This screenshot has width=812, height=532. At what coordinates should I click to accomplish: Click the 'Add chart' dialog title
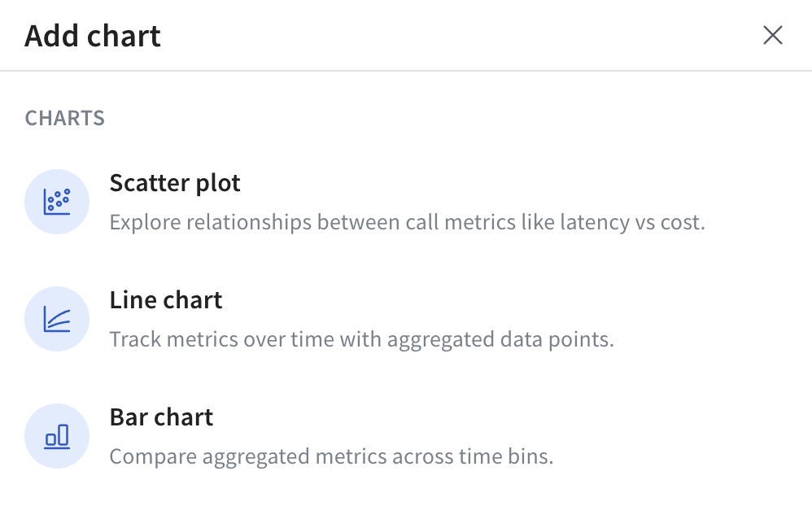pyautogui.click(x=93, y=35)
